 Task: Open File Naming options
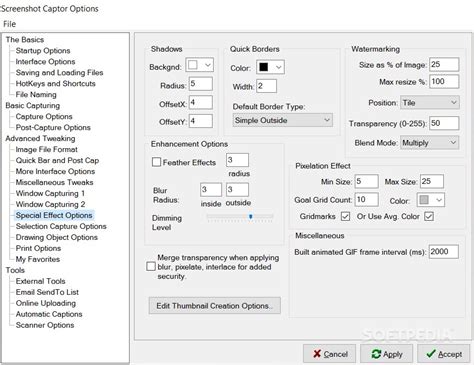click(x=36, y=95)
